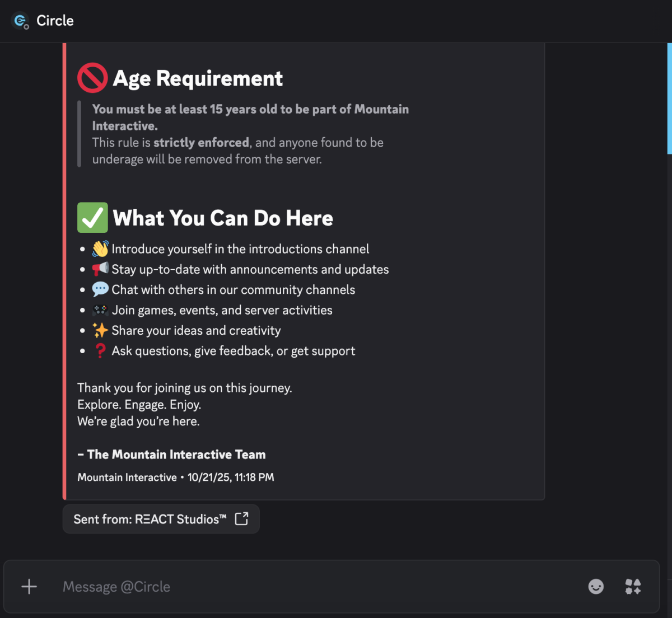Click the red question mark emoji
The width and height of the screenshot is (672, 618).
click(x=100, y=351)
